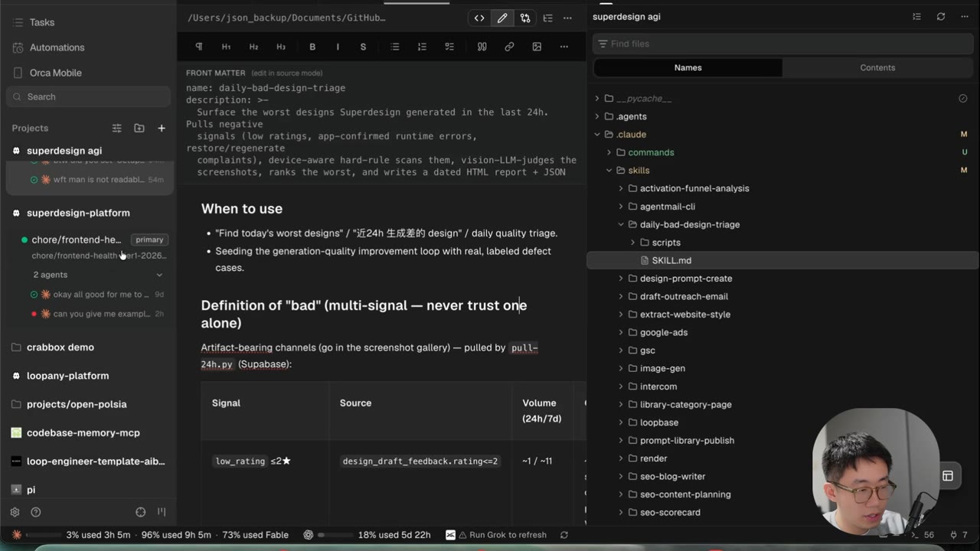Screen dimensions: 980x551
Task: Toggle bold formatting
Action: 312,47
